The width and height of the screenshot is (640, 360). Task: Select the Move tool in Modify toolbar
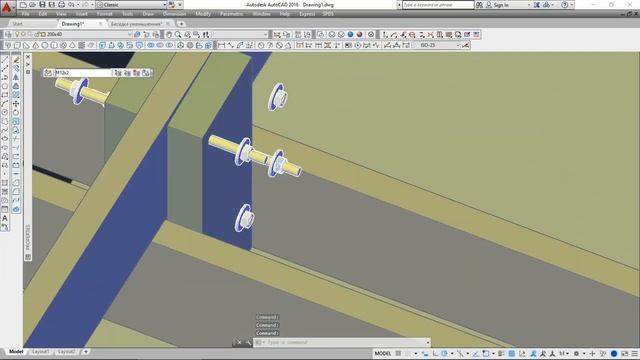pyautogui.click(x=16, y=104)
